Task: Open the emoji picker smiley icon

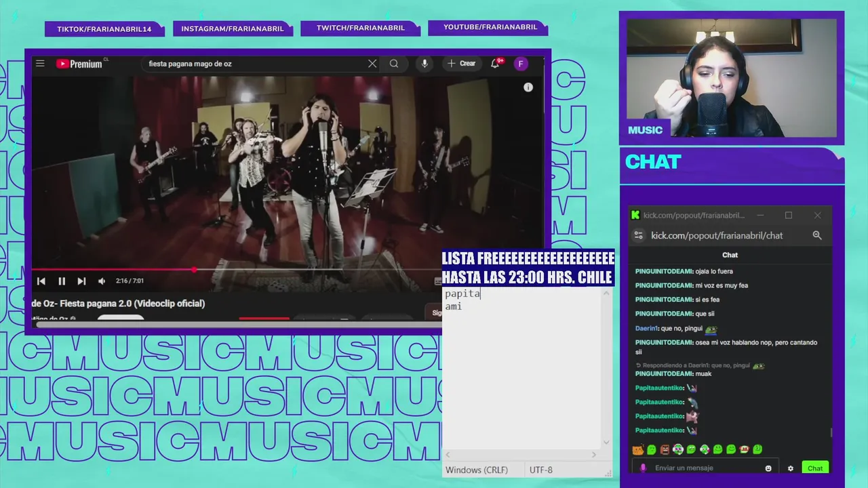Action: [768, 468]
